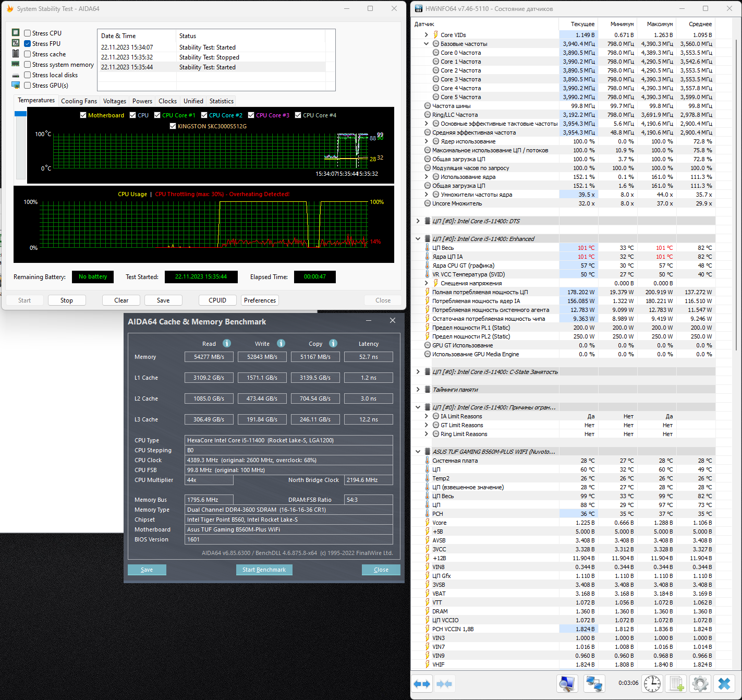Open the Powers tab
742x700 pixels.
click(142, 101)
